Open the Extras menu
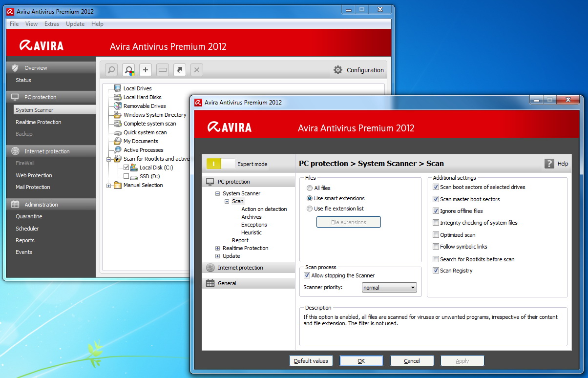Image resolution: width=588 pixels, height=378 pixels. [x=52, y=23]
